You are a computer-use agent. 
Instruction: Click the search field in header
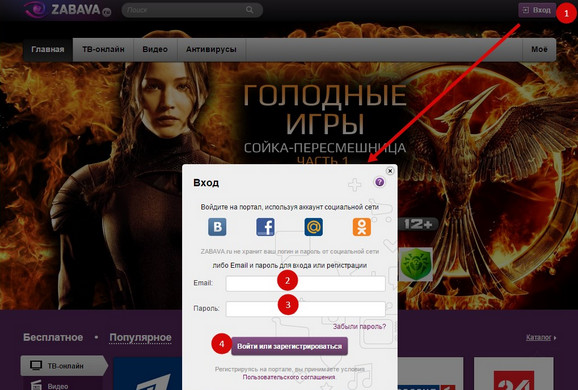pos(192,10)
